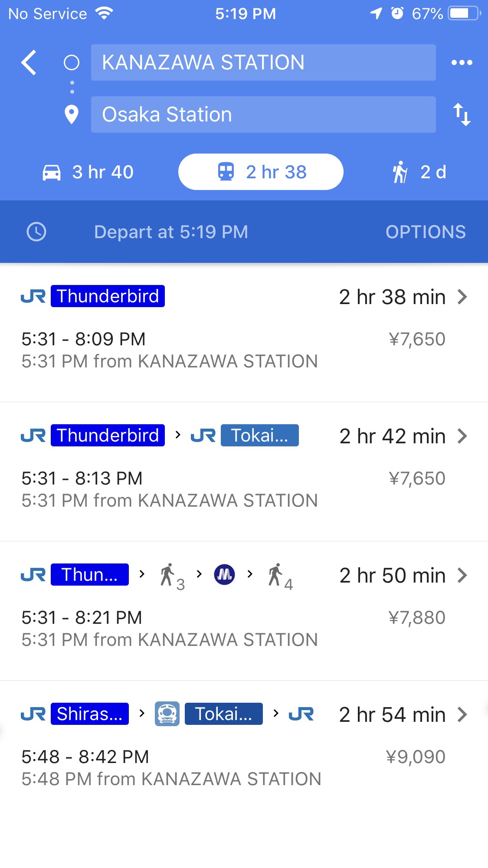
Task: Expand the 2 hr 42 min route chevron
Action: pyautogui.click(x=462, y=436)
